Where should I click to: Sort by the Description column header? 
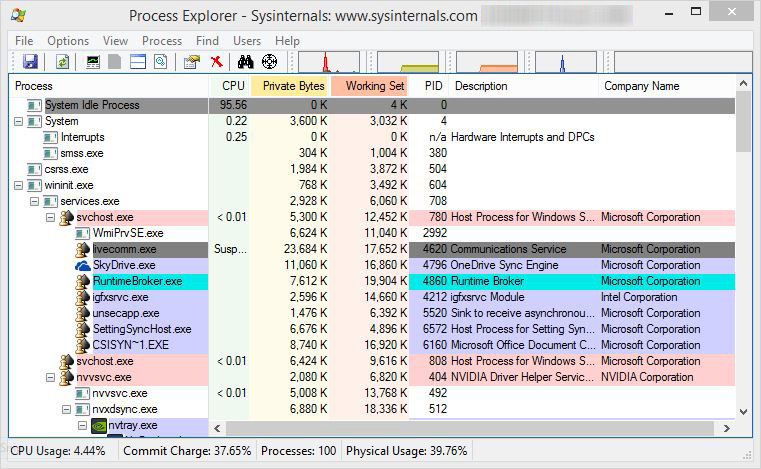tap(524, 86)
